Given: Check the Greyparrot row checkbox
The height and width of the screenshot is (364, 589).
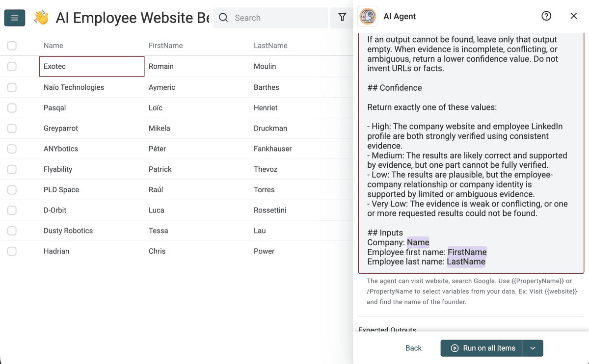Looking at the screenshot, I should [12, 129].
